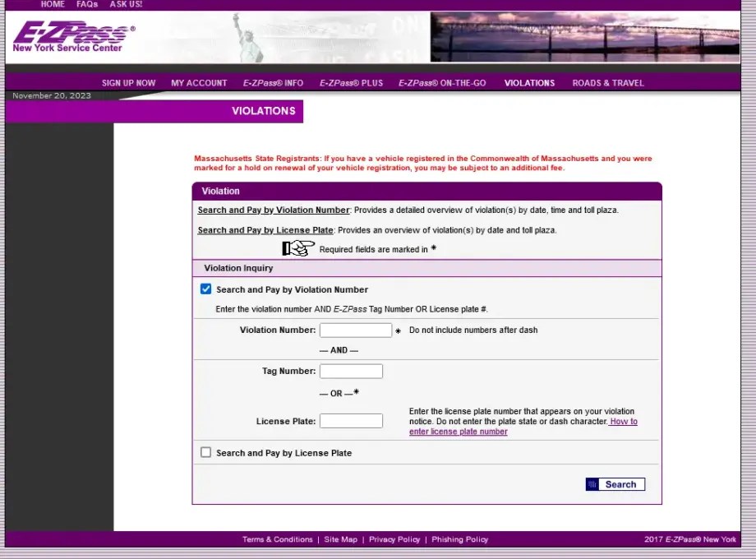Screen dimensions: 756x559
Task: Open Phishing Policy footer link
Action: click(x=460, y=539)
